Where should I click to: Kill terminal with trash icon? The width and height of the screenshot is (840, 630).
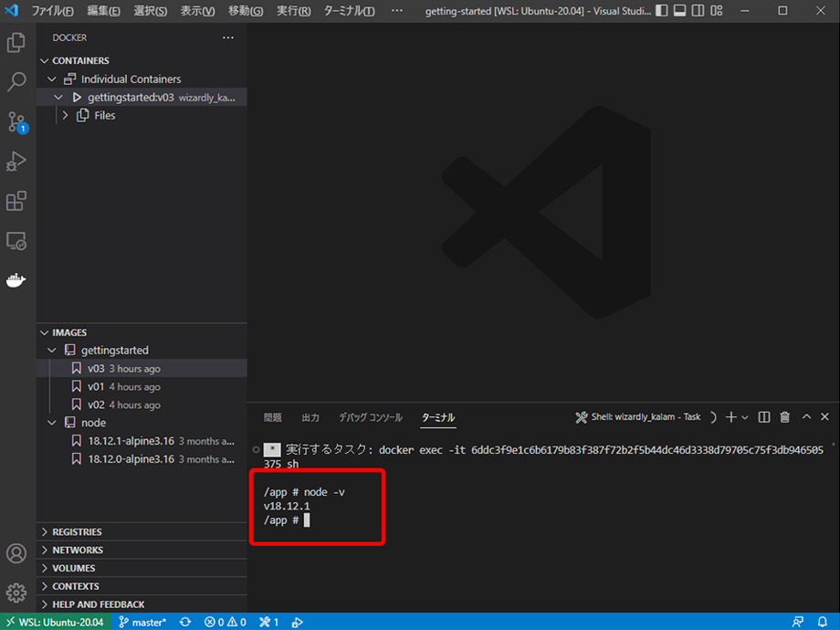[785, 417]
